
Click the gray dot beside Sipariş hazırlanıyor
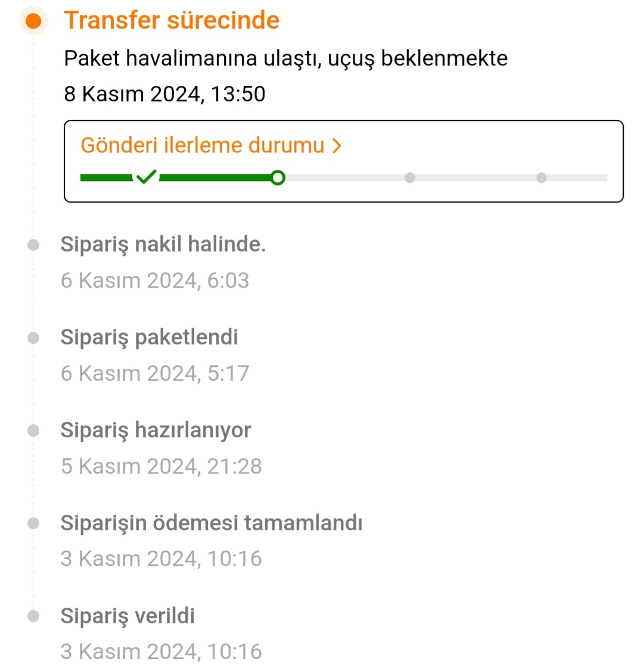tap(34, 430)
